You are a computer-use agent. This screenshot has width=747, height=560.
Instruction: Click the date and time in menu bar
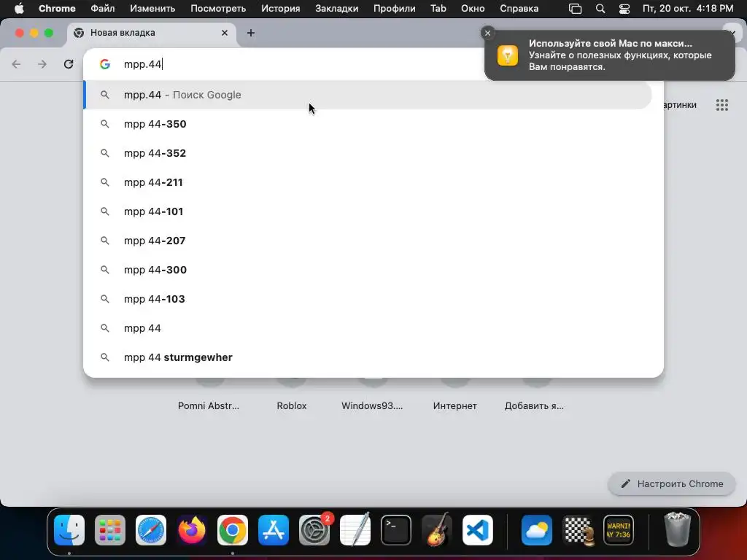(688, 9)
